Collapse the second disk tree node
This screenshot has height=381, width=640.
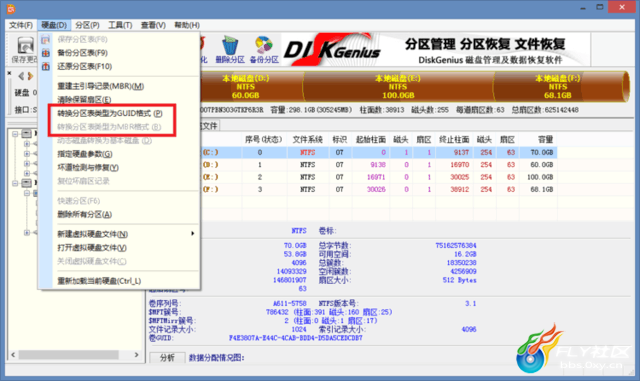tap(15, 183)
